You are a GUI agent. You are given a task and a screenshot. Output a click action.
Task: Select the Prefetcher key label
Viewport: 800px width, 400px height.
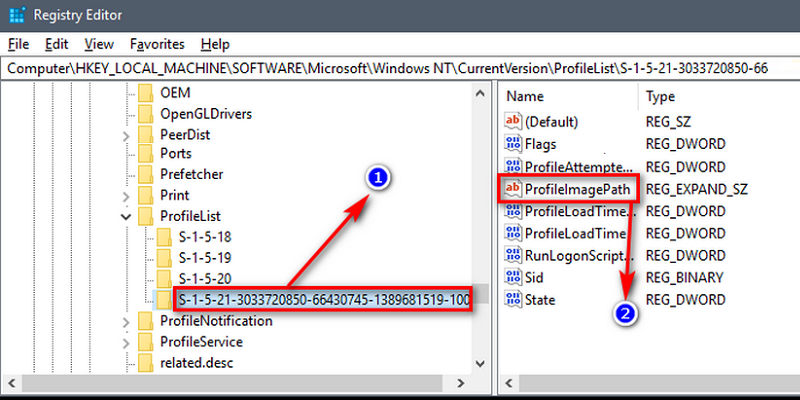click(192, 174)
